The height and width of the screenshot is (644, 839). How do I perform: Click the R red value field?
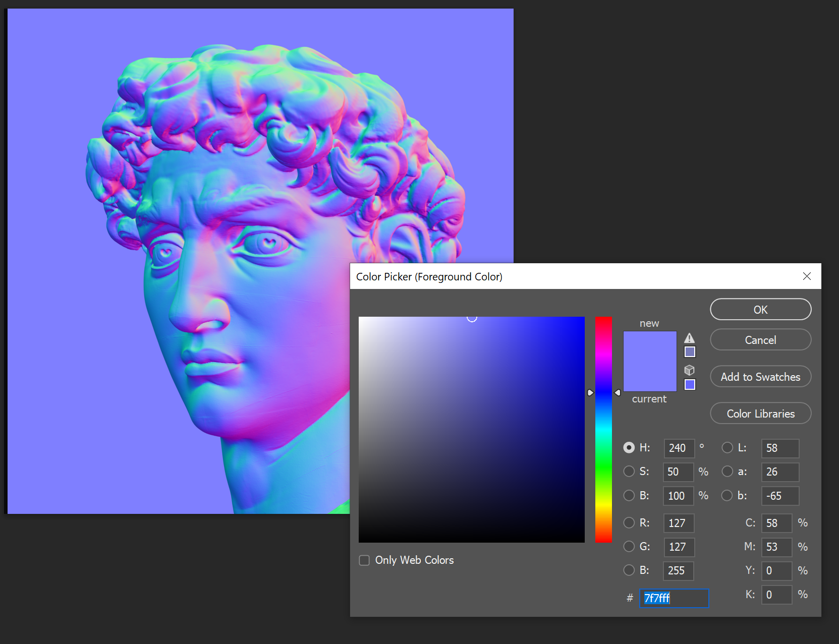679,523
